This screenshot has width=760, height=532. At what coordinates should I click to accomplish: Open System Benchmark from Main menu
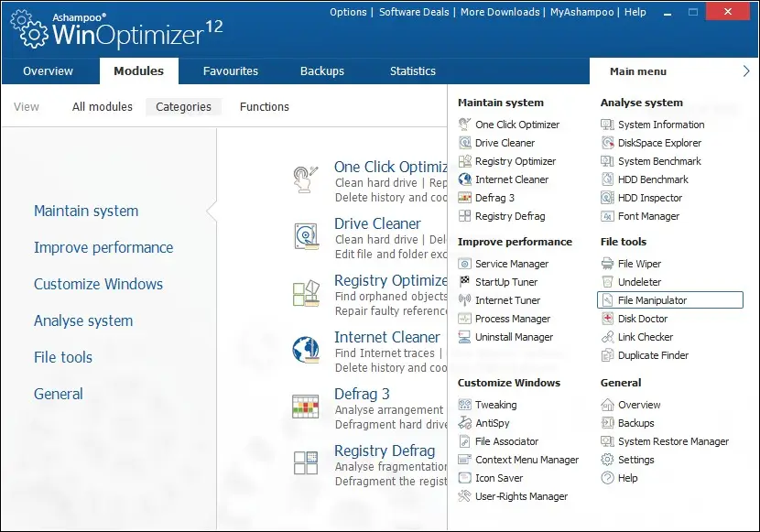659,161
